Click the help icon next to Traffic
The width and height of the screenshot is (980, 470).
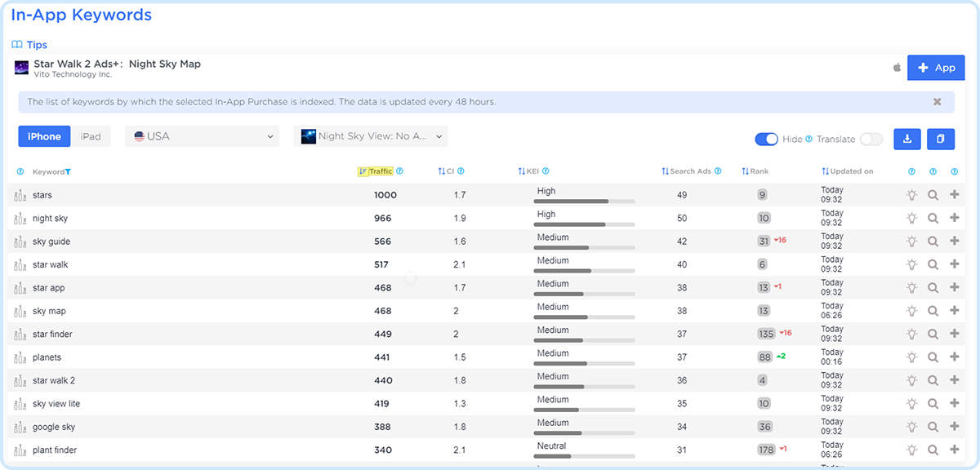399,171
